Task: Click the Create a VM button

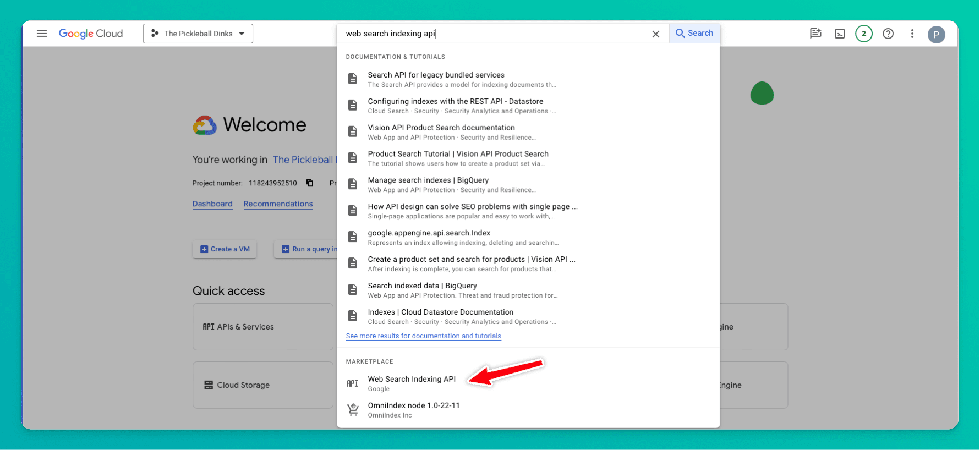Action: pyautogui.click(x=225, y=249)
